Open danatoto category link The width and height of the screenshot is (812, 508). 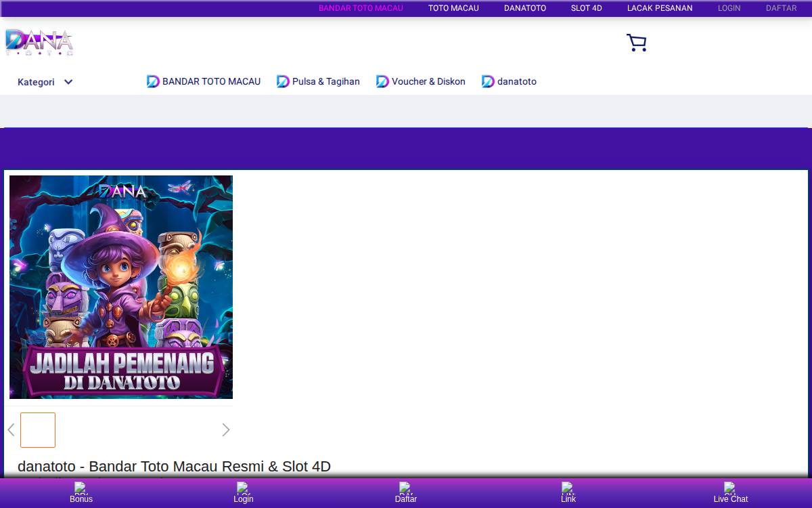(509, 81)
